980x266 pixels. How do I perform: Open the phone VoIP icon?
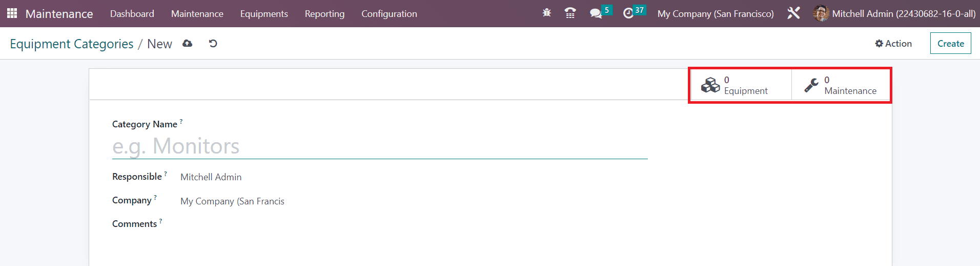coord(570,13)
